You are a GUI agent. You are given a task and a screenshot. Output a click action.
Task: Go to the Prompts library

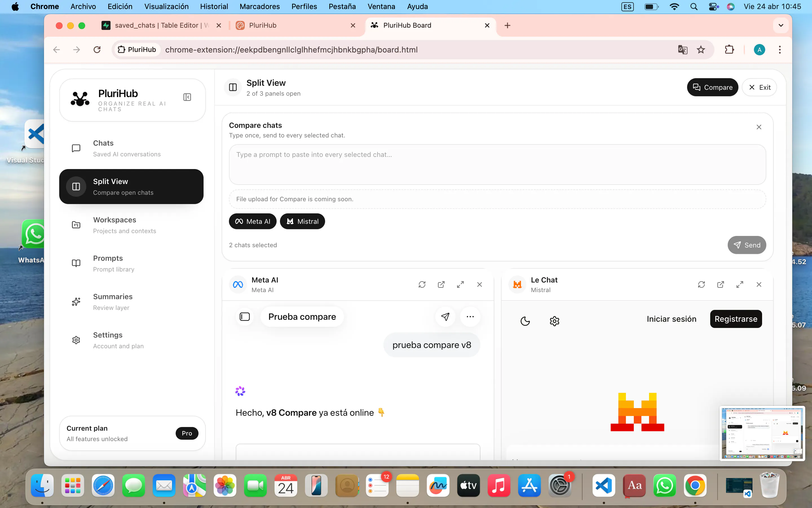[x=131, y=263]
